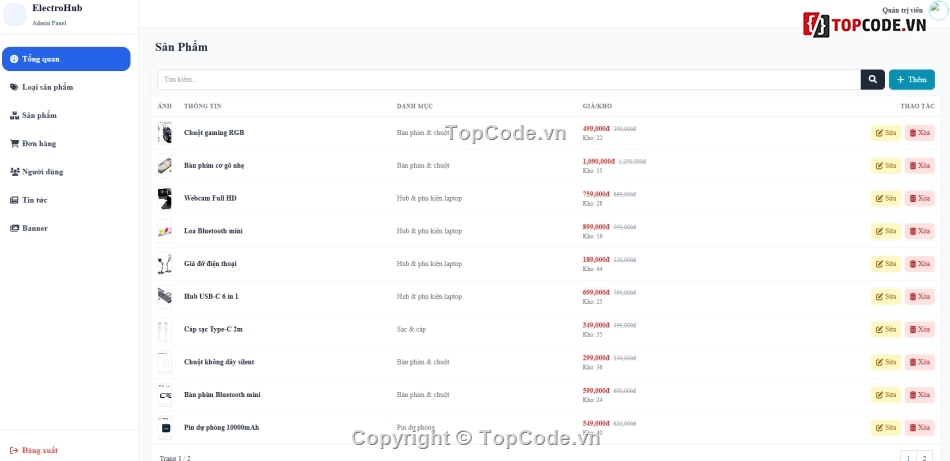Edit Giá đỡ điện thoại row

[x=886, y=264]
